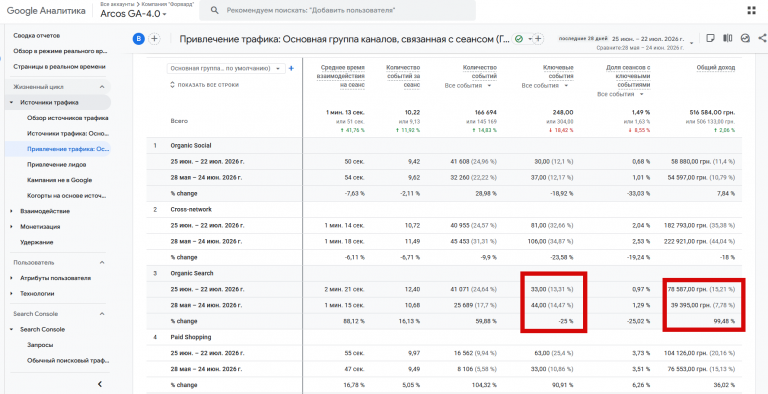Image resolution: width=768 pixels, height=394 pixels.
Task: Expand the Монетизация tree item
Action: (x=11, y=227)
